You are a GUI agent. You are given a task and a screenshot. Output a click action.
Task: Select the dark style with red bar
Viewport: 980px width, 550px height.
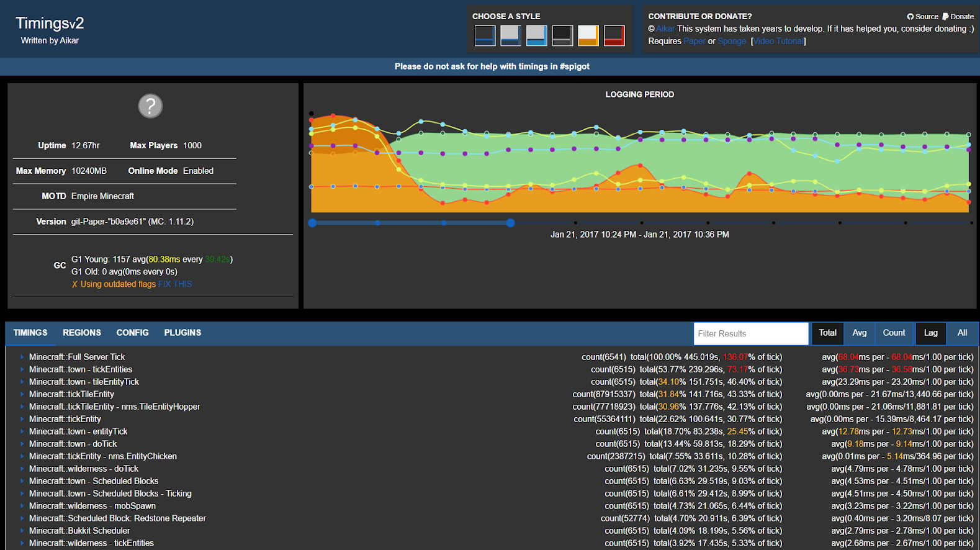[x=614, y=35]
